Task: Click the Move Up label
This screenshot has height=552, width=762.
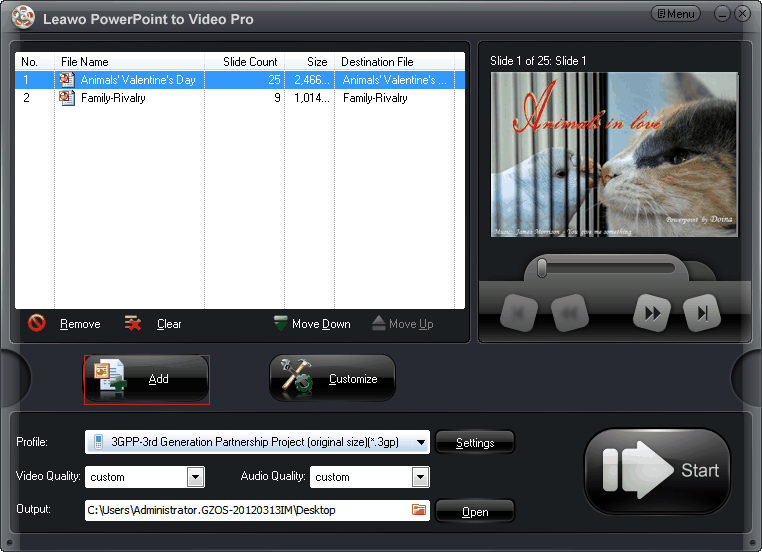Action: tap(411, 324)
